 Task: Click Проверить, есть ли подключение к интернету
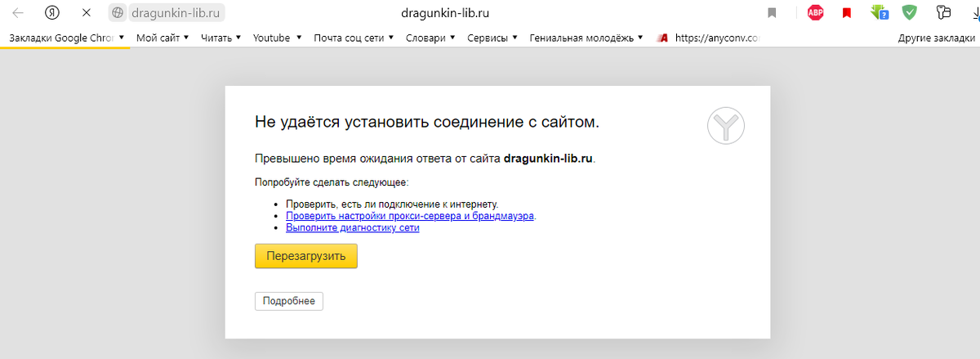(392, 204)
